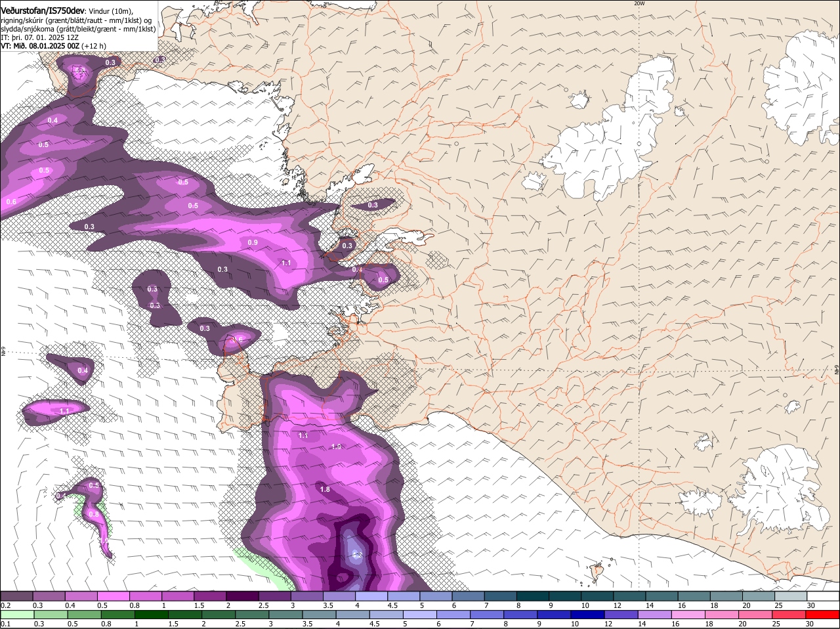Screen dimensions: 840x629
Task: Click the lower legend swatch starting at 8
Action: click(521, 615)
